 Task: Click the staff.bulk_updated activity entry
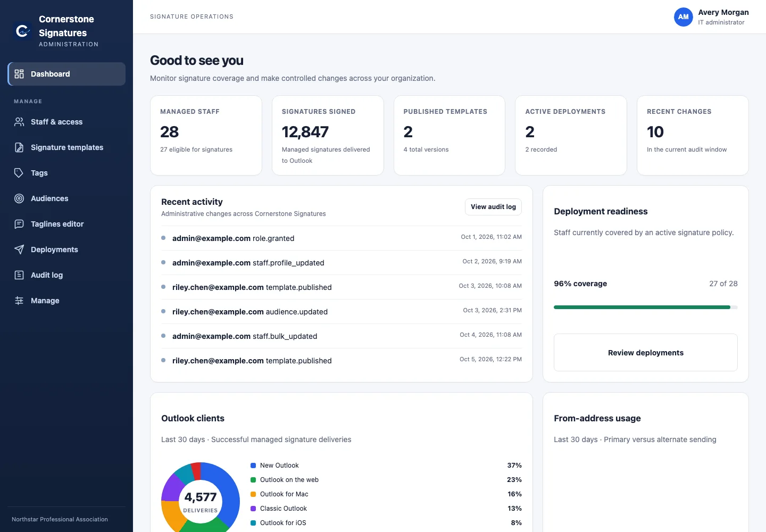coord(342,336)
